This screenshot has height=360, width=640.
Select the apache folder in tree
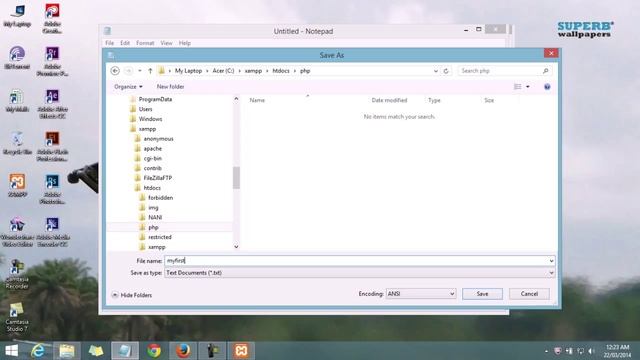(x=153, y=149)
